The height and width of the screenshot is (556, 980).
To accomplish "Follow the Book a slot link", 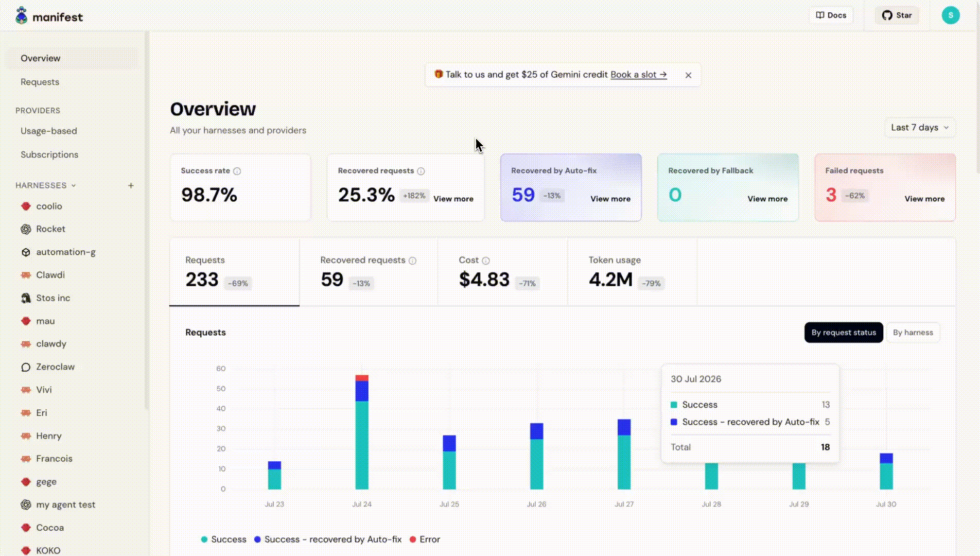I will click(638, 75).
